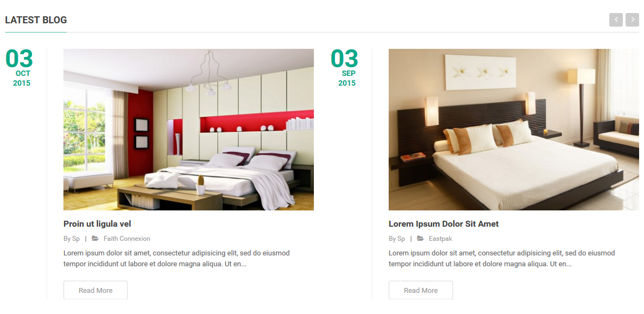
Task: Click folder icon beside Faith Connexion
Action: pos(95,239)
